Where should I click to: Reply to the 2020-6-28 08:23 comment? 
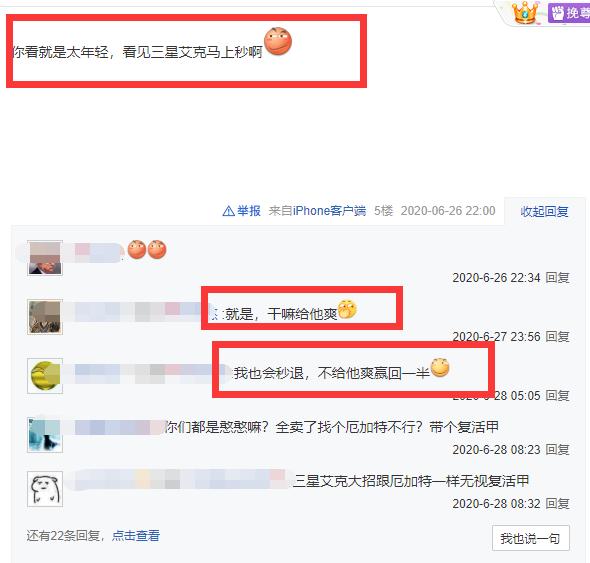pos(557,449)
